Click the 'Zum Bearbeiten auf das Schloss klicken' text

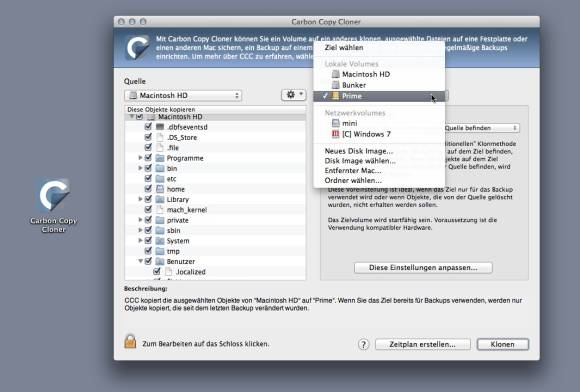pos(206,344)
